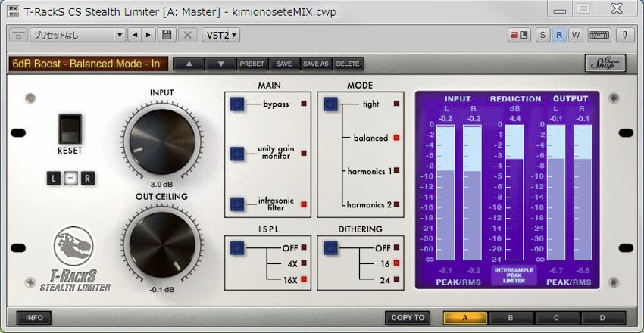Open the host preset dropdown プリセットなし

click(x=77, y=36)
